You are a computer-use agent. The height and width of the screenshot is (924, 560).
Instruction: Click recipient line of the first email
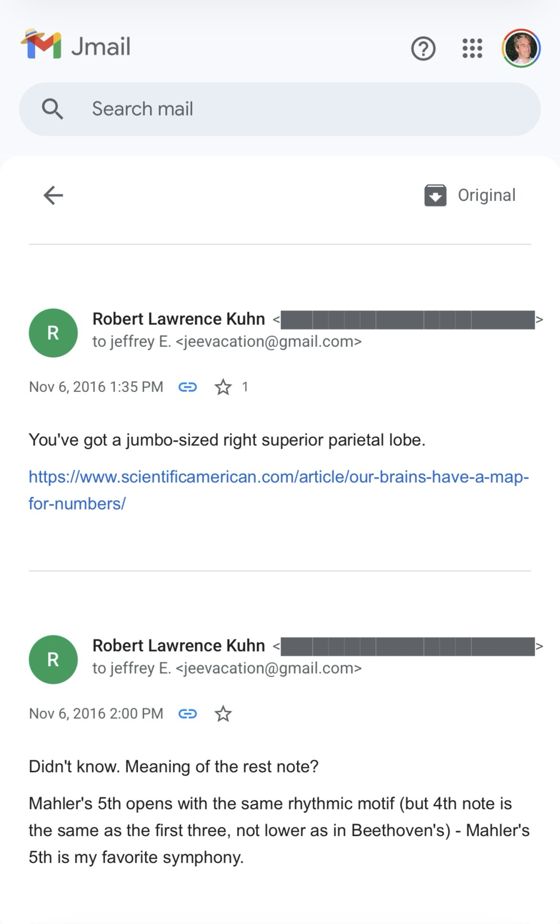[x=227, y=342]
